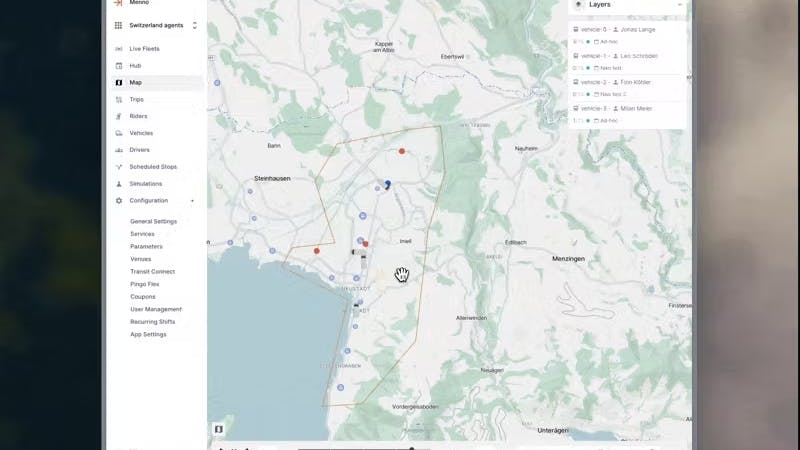The height and width of the screenshot is (450, 800).
Task: Select vehicle-1 Leo Schröder entry
Action: pos(627,62)
